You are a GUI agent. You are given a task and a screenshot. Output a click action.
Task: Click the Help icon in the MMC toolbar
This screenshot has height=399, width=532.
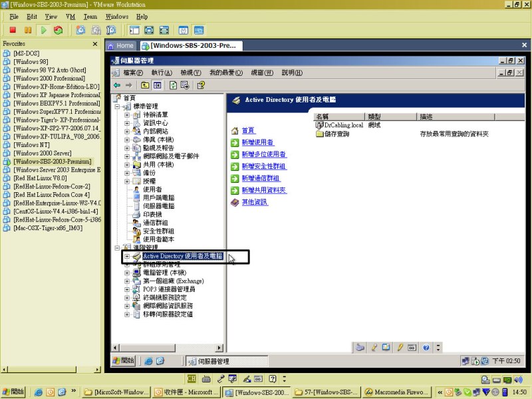pyautogui.click(x=201, y=85)
